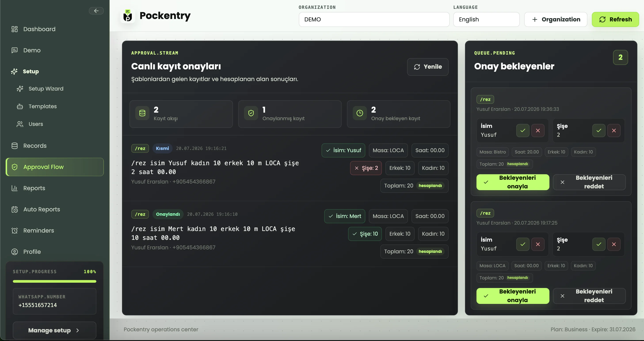Click the Plan: Business expiry text

click(x=593, y=330)
